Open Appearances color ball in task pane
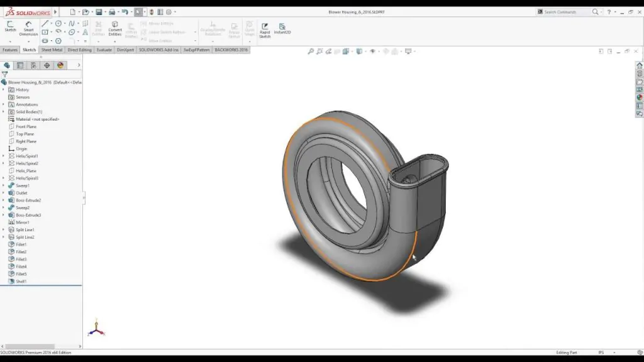The image size is (644, 362). click(640, 97)
